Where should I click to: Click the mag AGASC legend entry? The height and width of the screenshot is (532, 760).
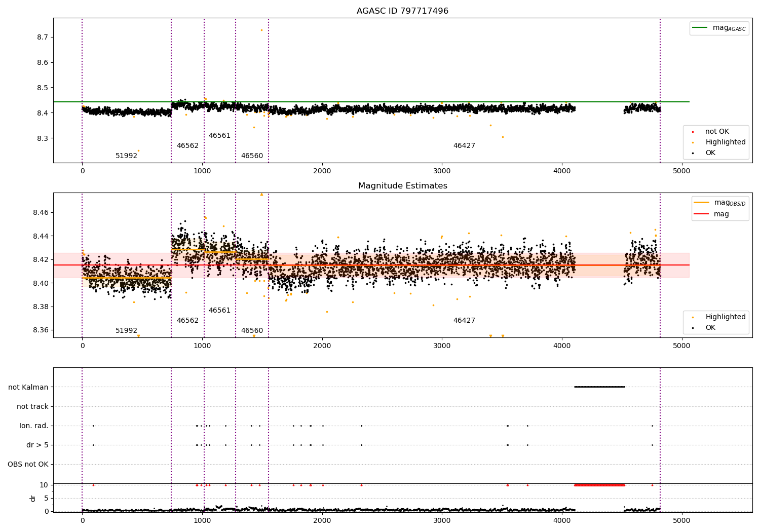coord(719,28)
